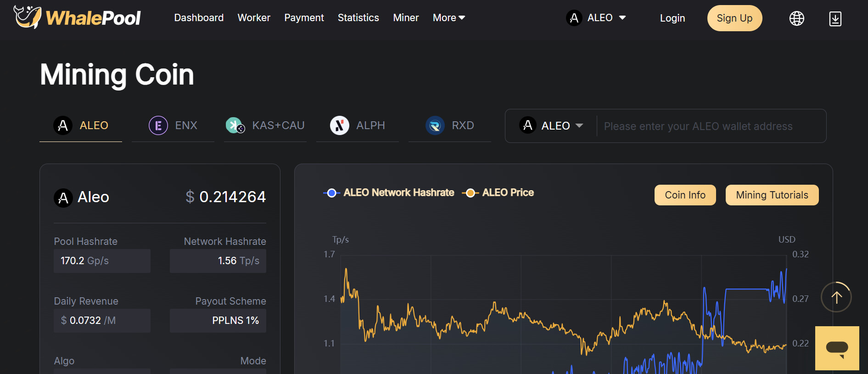This screenshot has height=374, width=868.
Task: Focus the ALEO wallet address input
Action: [711, 126]
